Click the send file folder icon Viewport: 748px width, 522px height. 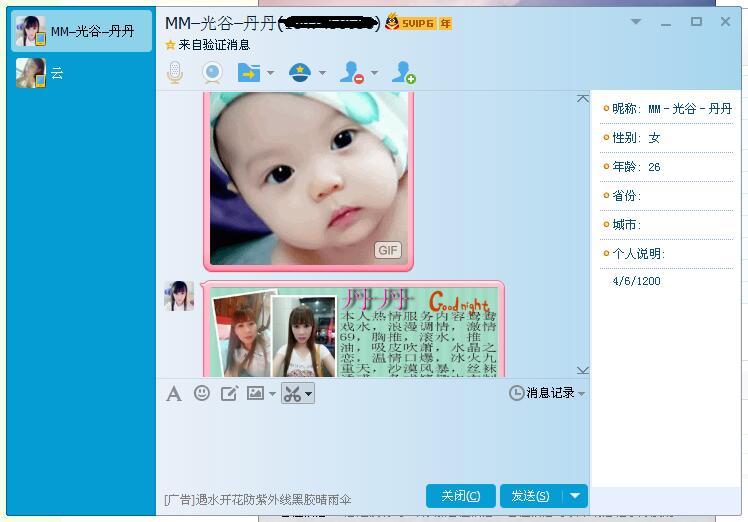[249, 73]
